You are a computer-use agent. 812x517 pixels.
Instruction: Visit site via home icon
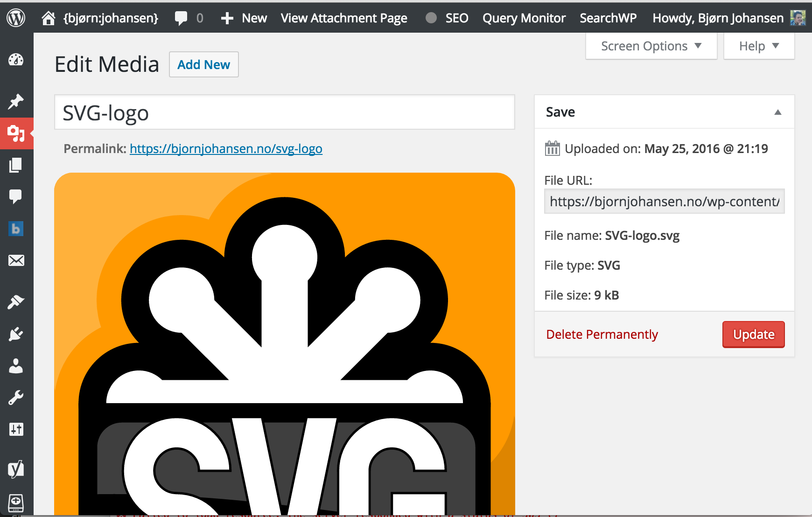click(49, 18)
